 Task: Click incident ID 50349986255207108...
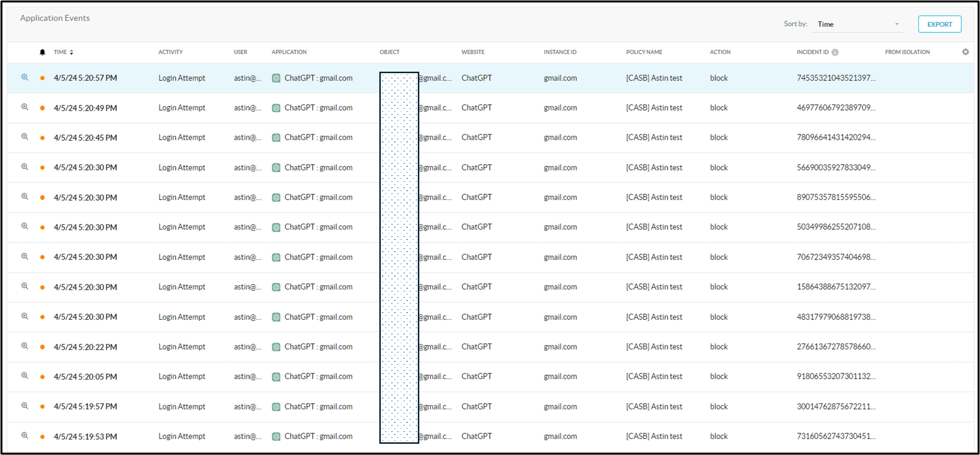[x=836, y=227]
